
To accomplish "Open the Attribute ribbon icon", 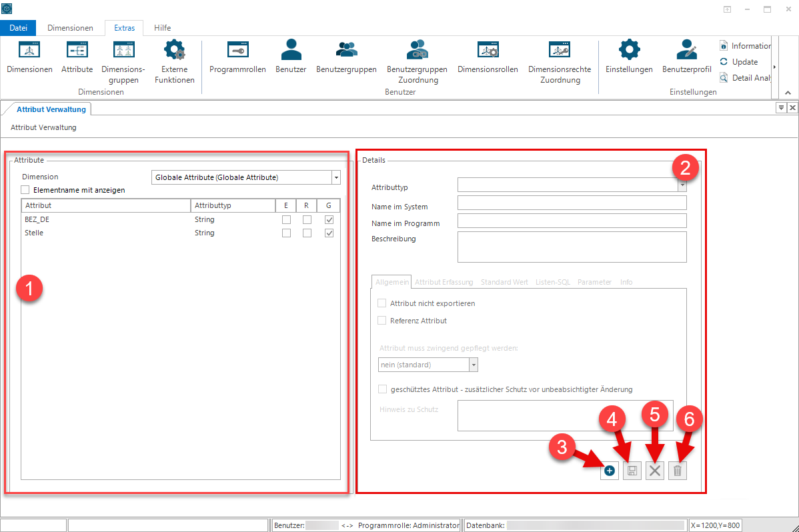I will pyautogui.click(x=77, y=57).
